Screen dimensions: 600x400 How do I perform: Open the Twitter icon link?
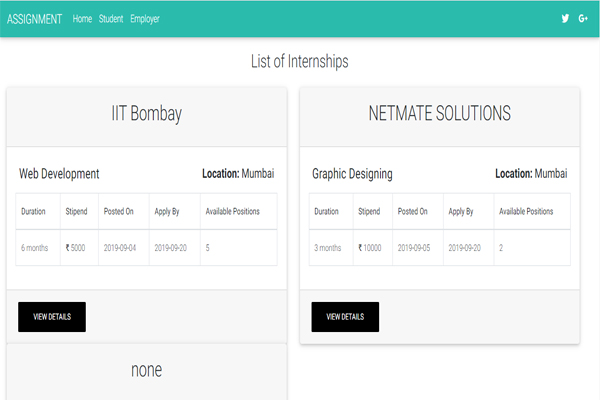click(565, 18)
